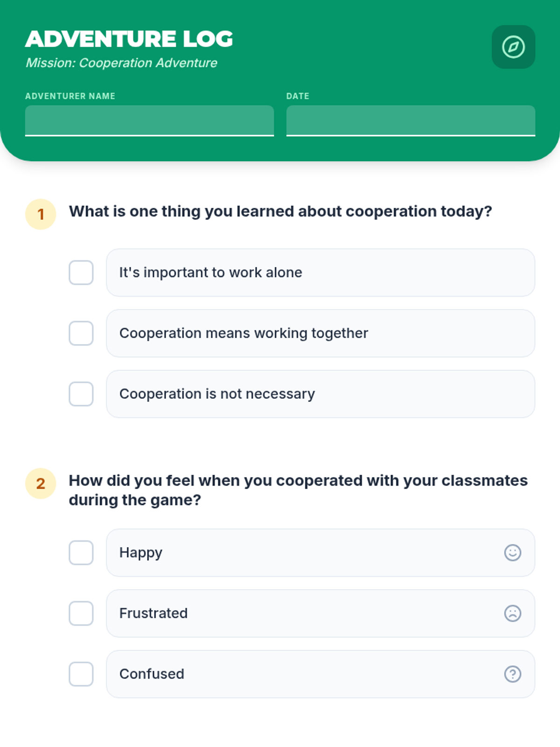Screen dimensions: 560x747
Task: Select the "Cooperation is not necessary" answer label
Action: pos(217,394)
